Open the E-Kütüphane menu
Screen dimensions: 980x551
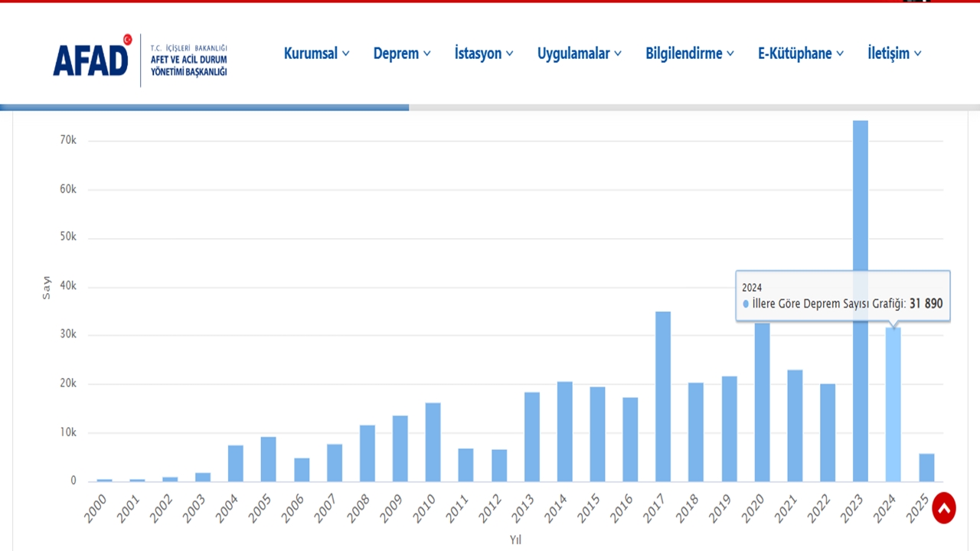pos(801,54)
